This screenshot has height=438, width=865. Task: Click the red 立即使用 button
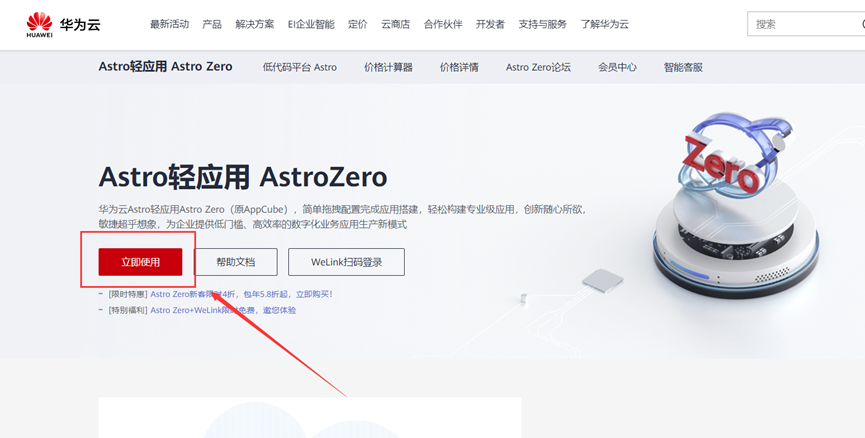(x=140, y=262)
